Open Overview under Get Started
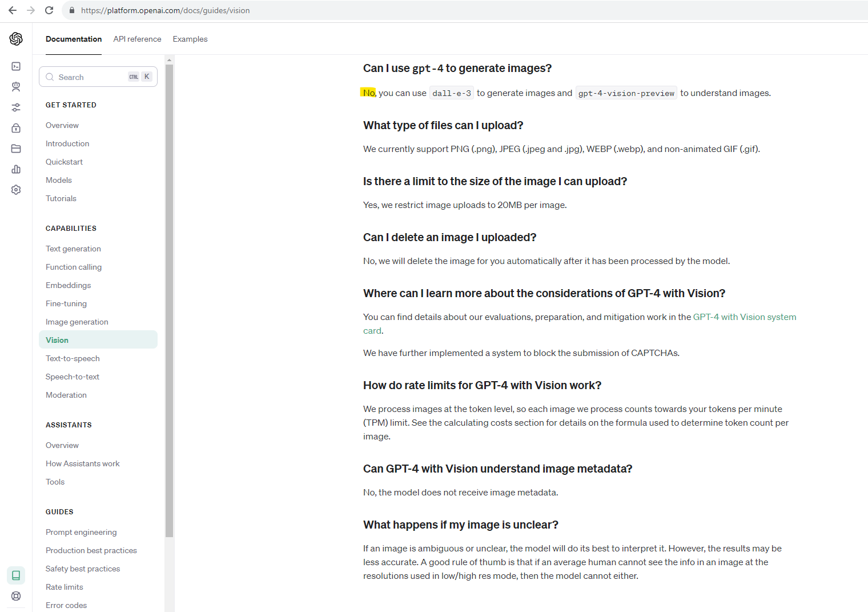The height and width of the screenshot is (612, 868). [x=62, y=125]
